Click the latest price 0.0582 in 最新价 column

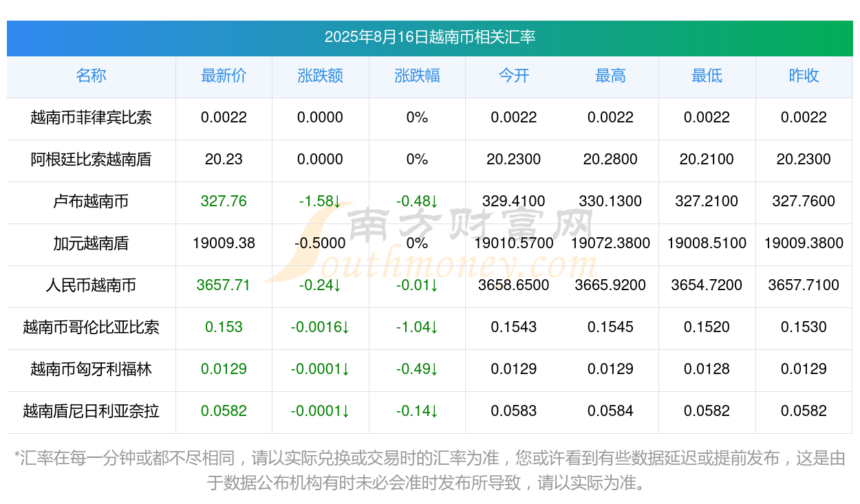pyautogui.click(x=224, y=411)
